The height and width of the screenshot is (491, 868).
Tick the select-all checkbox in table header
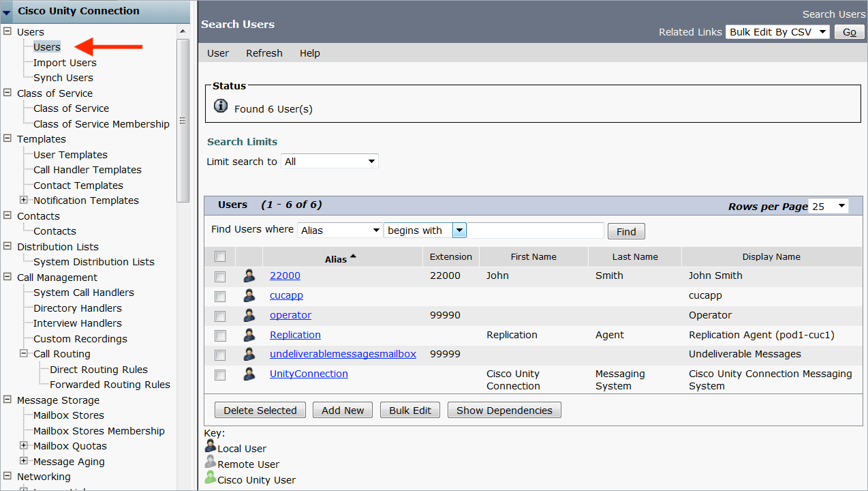coord(220,256)
